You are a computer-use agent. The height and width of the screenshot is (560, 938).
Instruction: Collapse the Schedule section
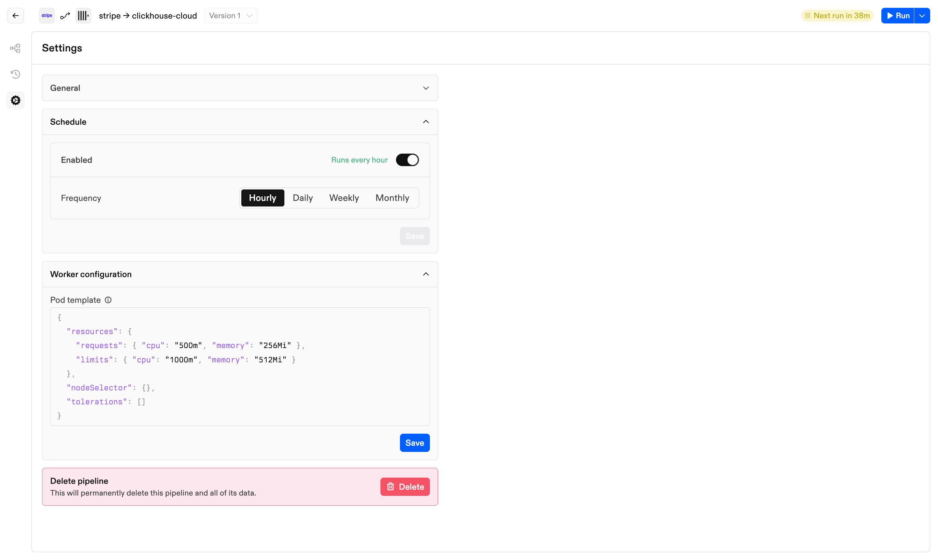click(240, 122)
